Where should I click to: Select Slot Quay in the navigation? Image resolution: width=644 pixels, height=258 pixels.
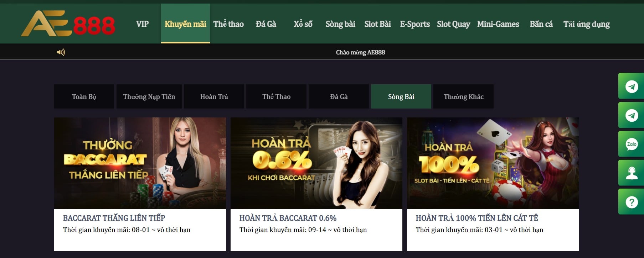tap(453, 24)
